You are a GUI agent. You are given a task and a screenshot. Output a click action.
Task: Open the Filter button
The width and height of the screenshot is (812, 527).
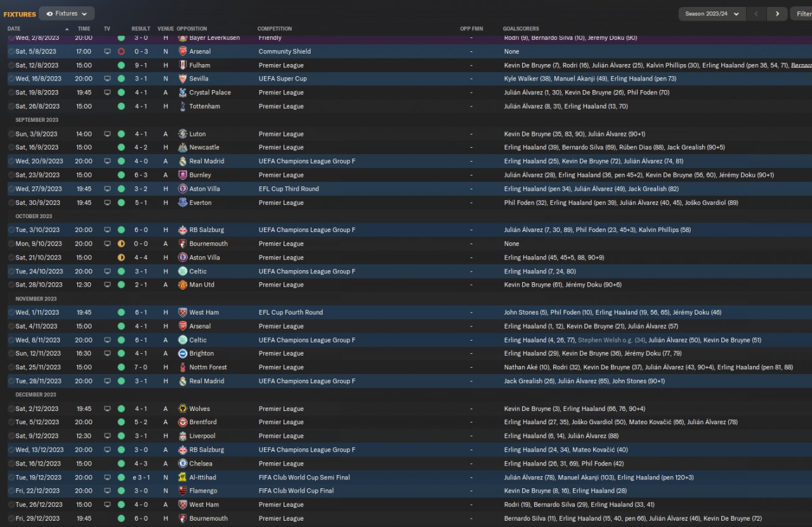coord(803,14)
